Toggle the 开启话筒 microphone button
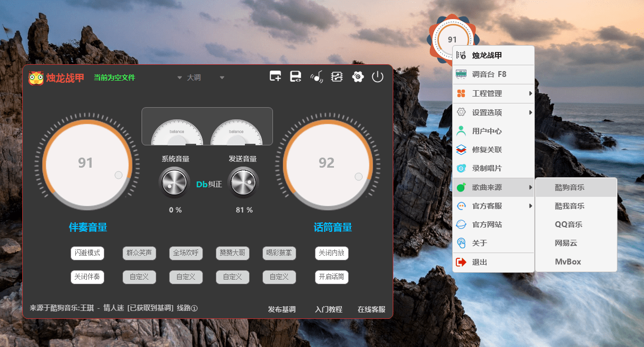This screenshot has height=347, width=644. [332, 277]
